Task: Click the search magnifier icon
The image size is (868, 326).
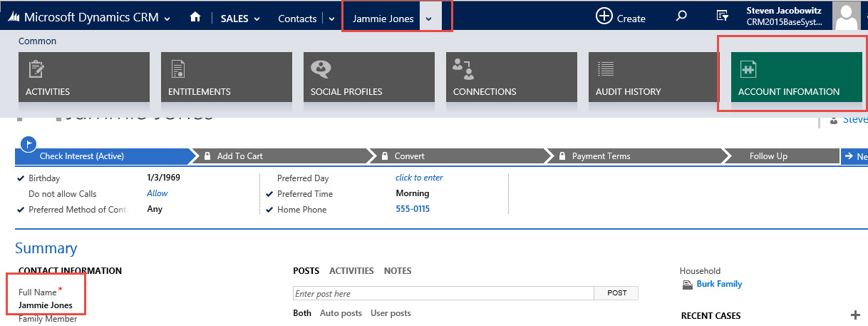Action: coord(681,17)
